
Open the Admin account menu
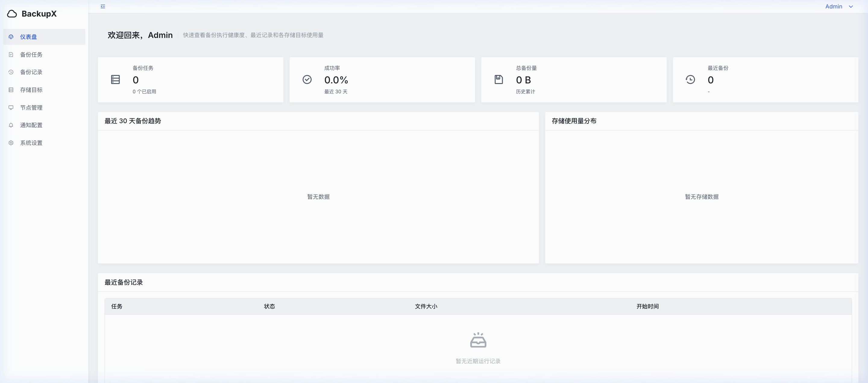point(833,7)
